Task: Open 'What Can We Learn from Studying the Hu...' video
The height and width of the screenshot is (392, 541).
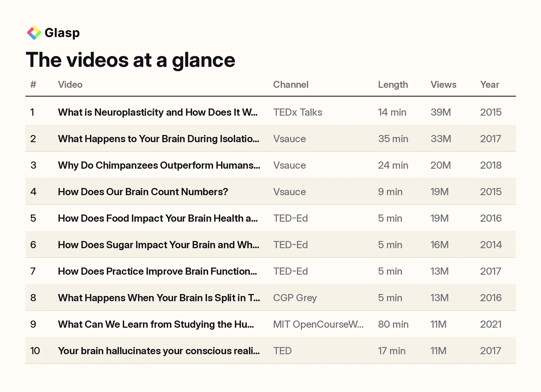Action: [156, 324]
